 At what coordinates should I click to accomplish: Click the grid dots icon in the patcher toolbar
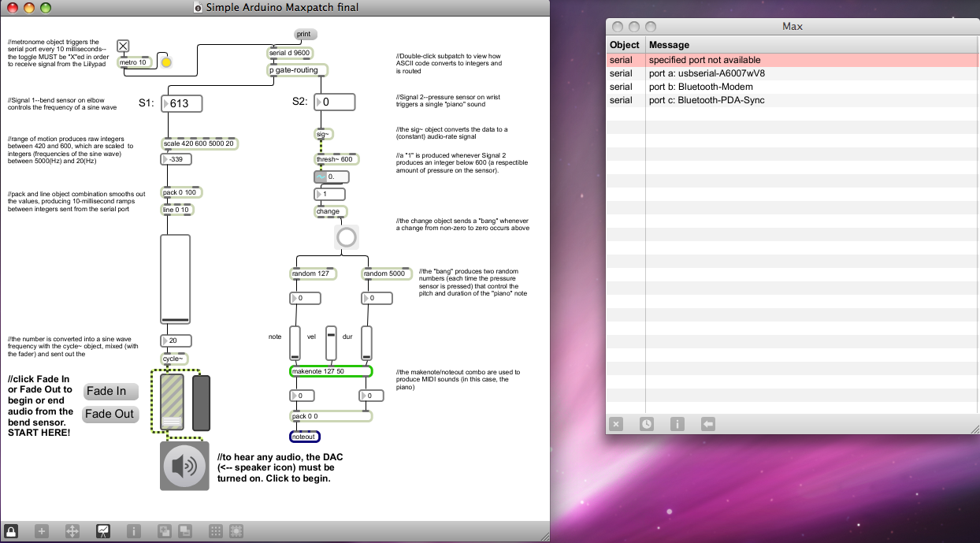click(x=214, y=532)
